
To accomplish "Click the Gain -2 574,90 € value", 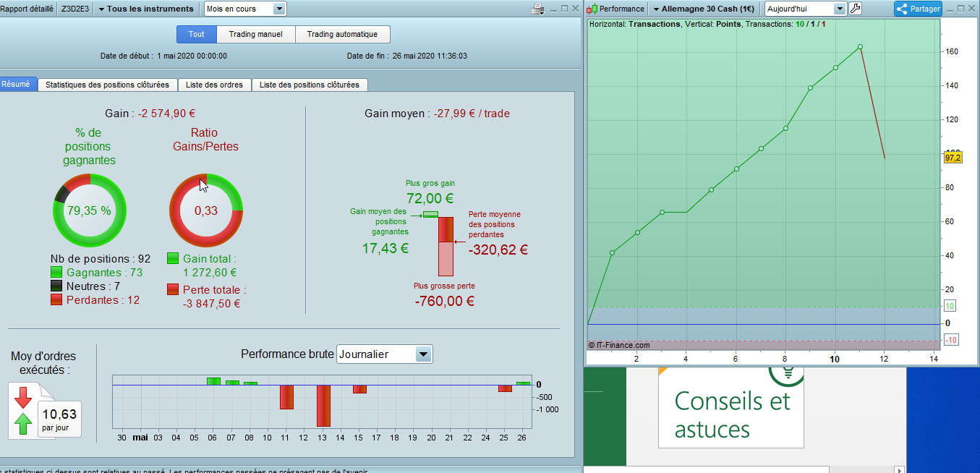I will (167, 114).
